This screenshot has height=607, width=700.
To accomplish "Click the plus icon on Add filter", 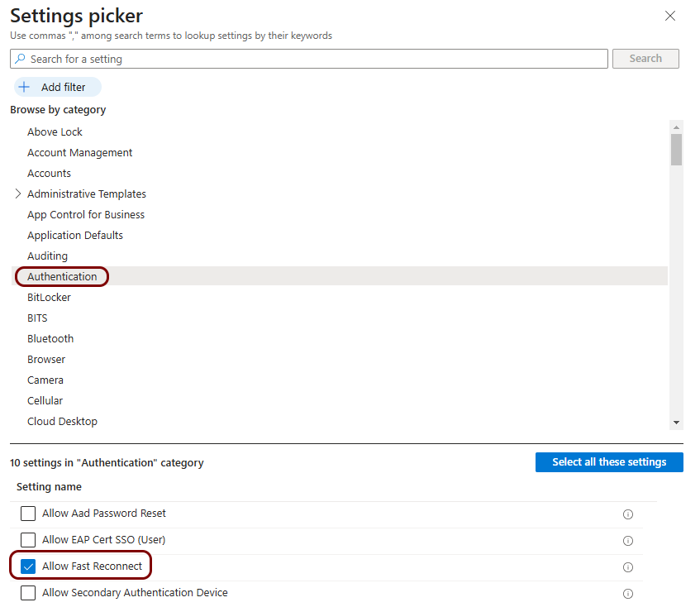I will [24, 87].
